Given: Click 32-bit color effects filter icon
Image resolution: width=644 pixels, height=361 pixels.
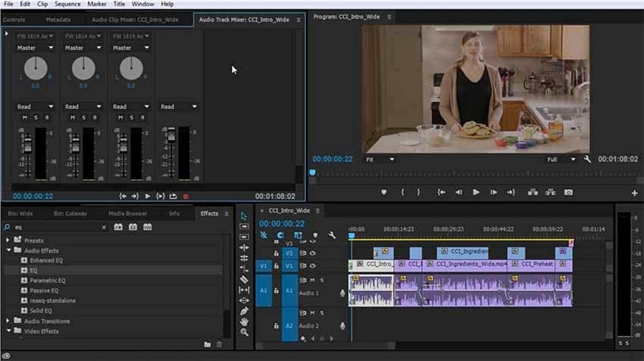Looking at the screenshot, I should [133, 227].
